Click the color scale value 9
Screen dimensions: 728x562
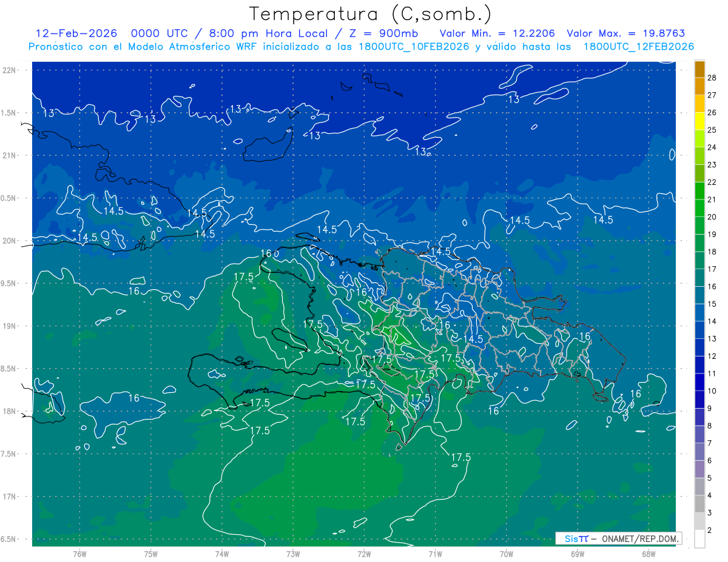(x=710, y=409)
